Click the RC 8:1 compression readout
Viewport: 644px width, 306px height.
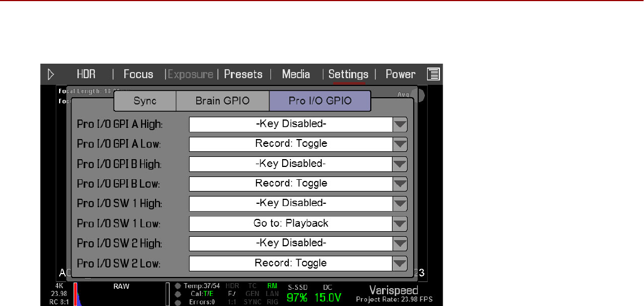point(60,302)
